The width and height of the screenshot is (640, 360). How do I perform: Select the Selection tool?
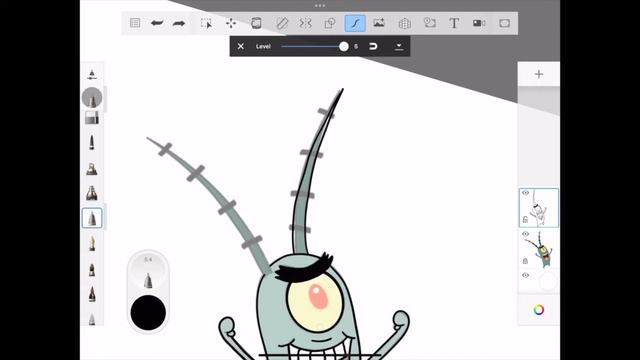[207, 23]
